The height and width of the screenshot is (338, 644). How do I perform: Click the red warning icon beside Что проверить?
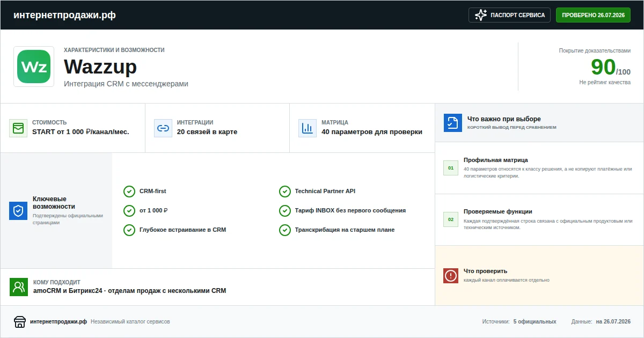pyautogui.click(x=451, y=276)
